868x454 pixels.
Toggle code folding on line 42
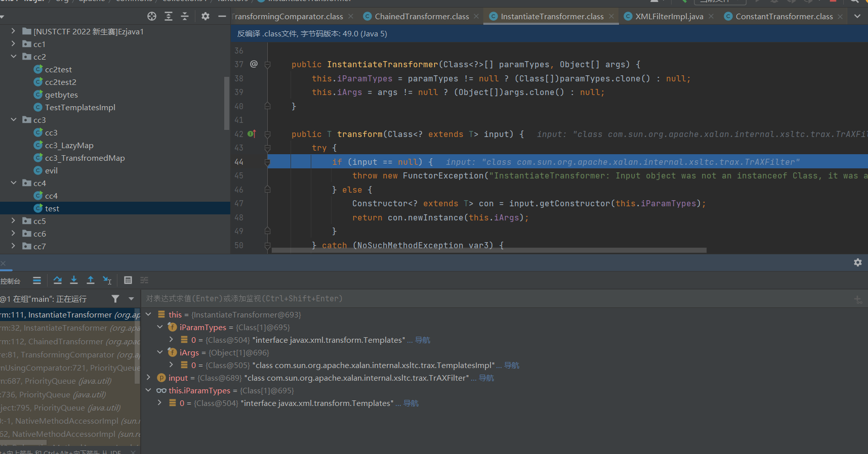point(267,134)
